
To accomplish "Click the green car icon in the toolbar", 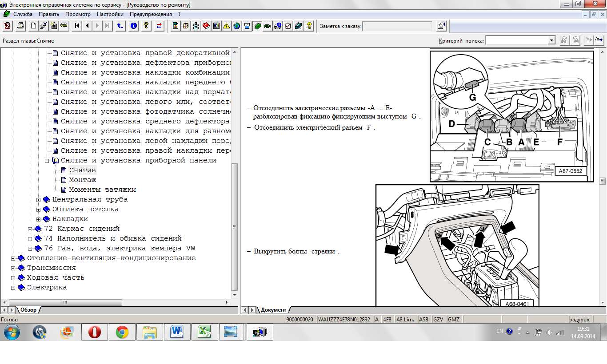I will pyautogui.click(x=268, y=26).
